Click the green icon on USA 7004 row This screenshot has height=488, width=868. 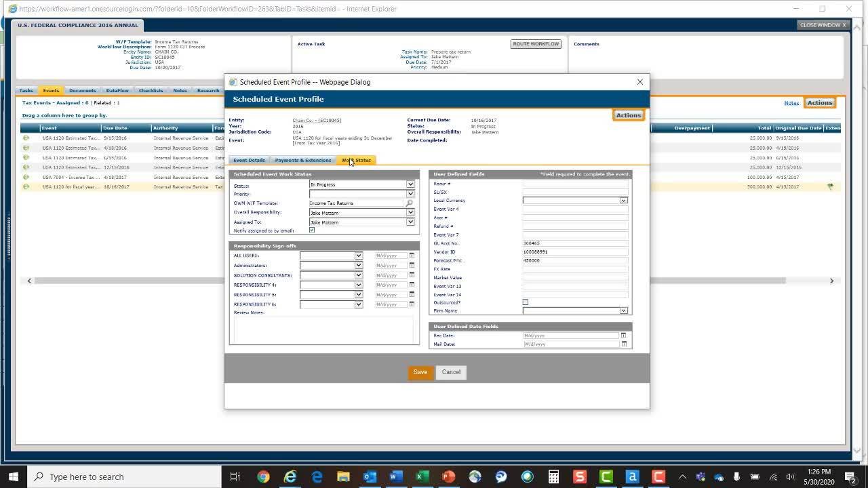pyautogui.click(x=26, y=177)
